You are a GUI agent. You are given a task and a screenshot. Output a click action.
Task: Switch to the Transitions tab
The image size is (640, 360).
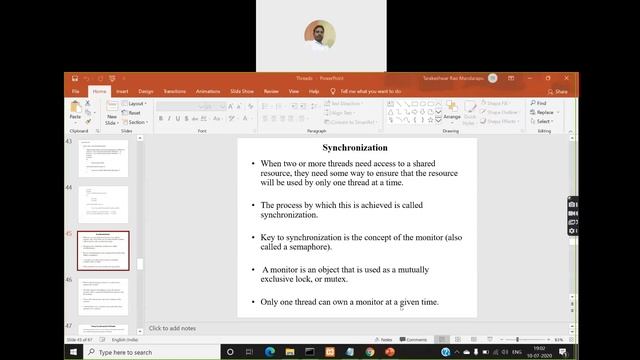point(175,91)
